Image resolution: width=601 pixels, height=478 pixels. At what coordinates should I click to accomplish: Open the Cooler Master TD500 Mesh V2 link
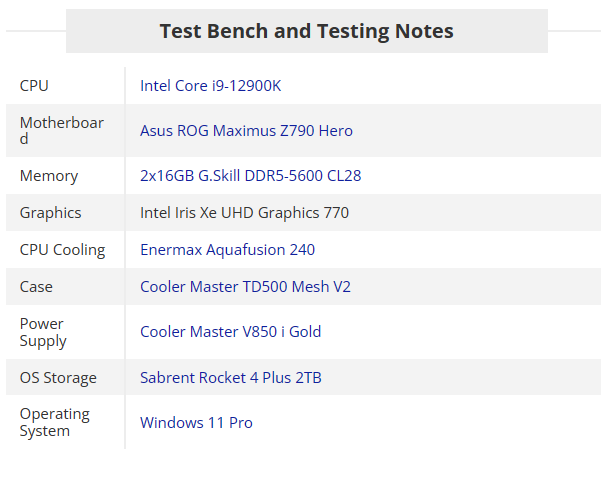pyautogui.click(x=245, y=287)
